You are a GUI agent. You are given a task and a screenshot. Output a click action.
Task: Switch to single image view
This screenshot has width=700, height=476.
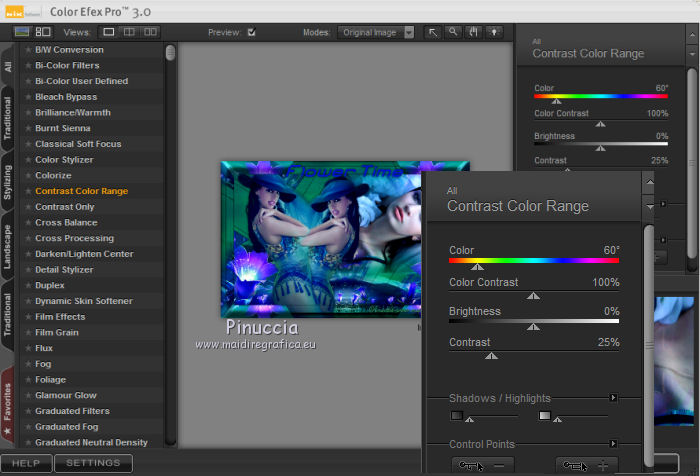[x=111, y=32]
